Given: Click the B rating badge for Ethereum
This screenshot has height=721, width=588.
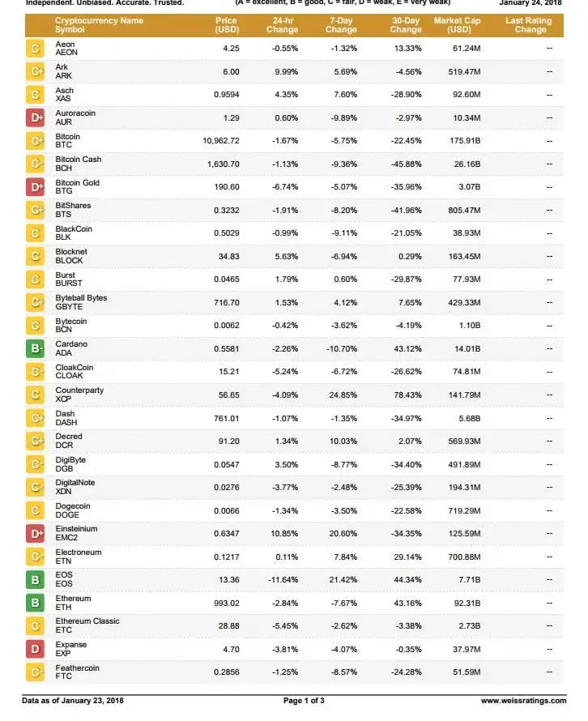Looking at the screenshot, I should [36, 603].
